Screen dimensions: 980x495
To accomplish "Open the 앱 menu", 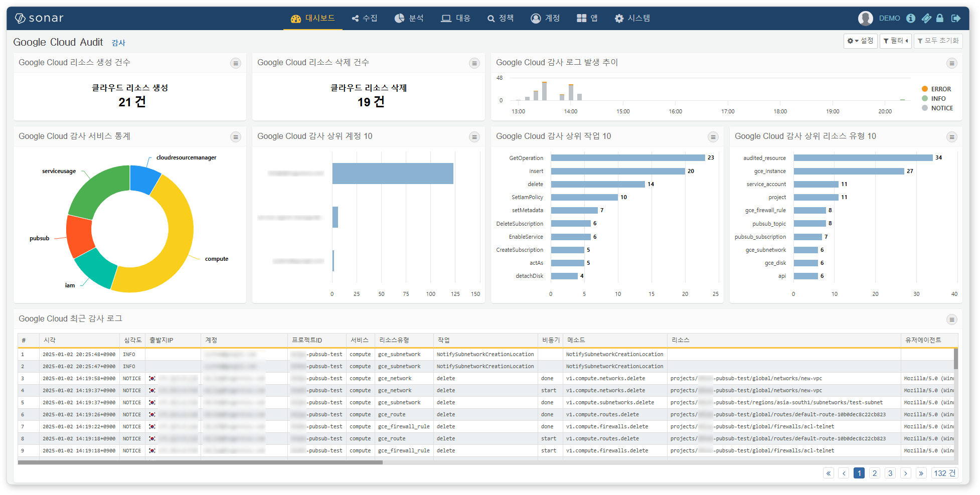I will [587, 18].
